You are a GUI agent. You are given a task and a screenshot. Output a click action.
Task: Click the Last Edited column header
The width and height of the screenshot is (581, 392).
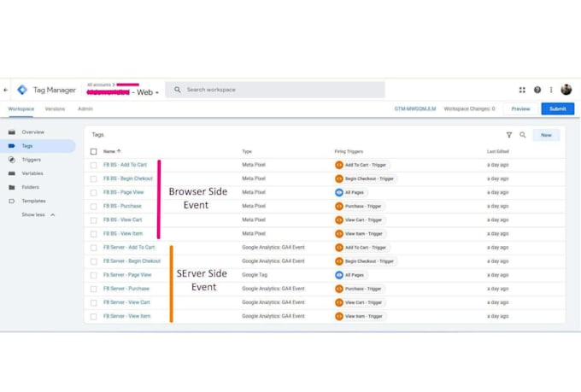click(x=497, y=151)
